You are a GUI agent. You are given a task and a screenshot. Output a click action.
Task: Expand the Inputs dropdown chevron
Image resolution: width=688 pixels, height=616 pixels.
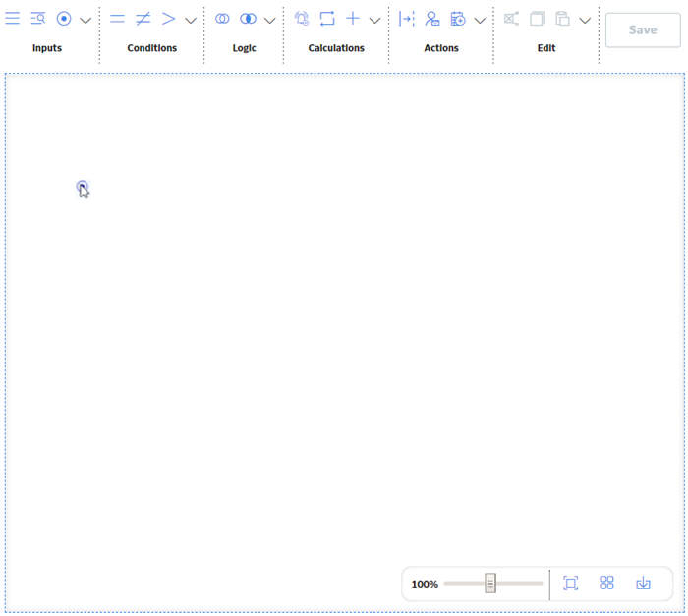point(86,21)
